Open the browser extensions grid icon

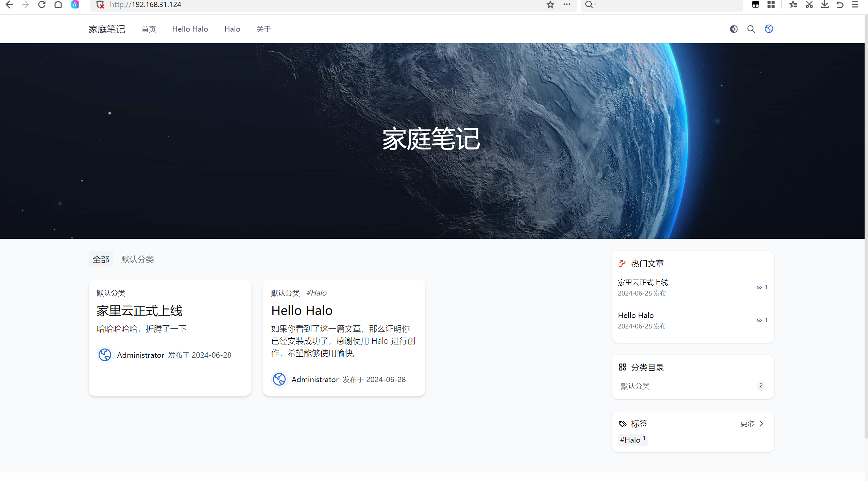click(771, 4)
